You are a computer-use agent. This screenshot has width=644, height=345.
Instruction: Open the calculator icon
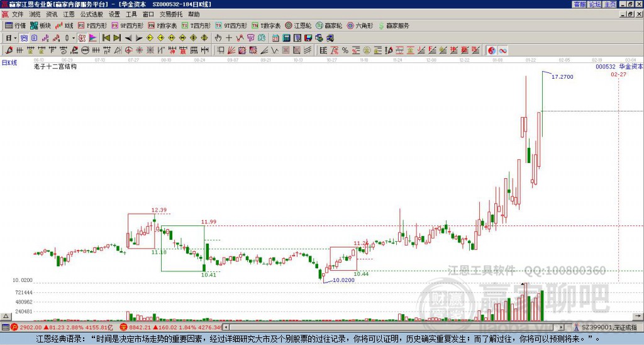pos(286,38)
